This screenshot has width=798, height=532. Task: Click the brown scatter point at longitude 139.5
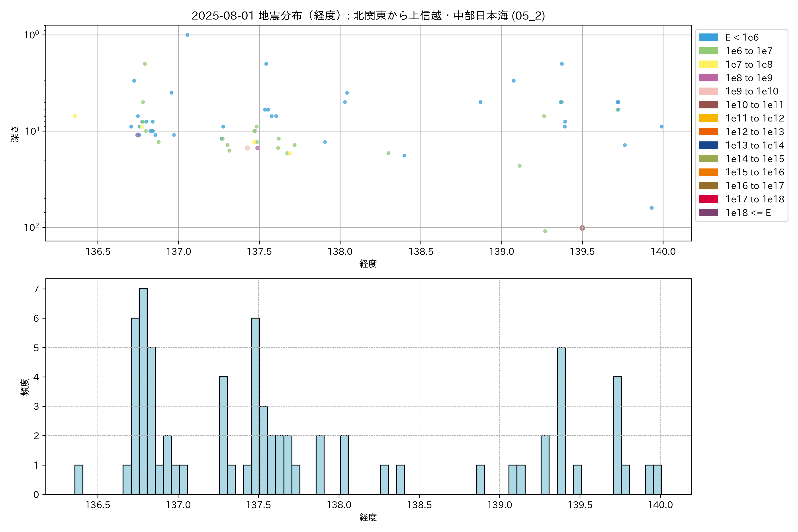[x=582, y=228]
